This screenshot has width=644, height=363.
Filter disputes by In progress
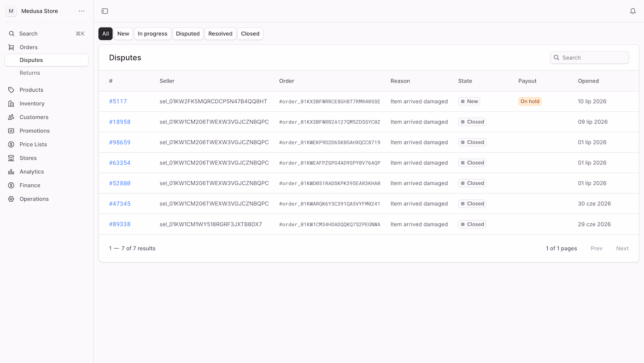click(152, 34)
